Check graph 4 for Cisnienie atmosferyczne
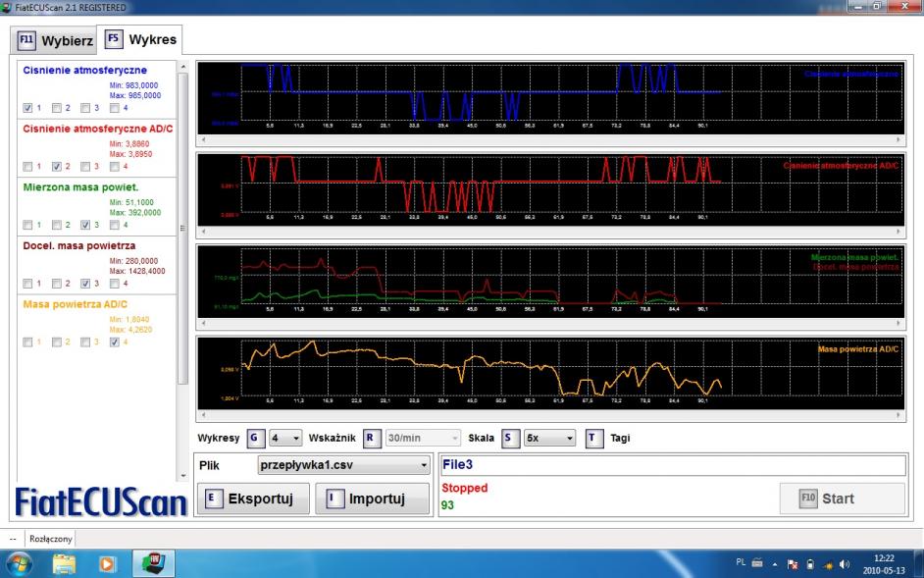Image resolution: width=924 pixels, height=578 pixels. pyautogui.click(x=115, y=108)
